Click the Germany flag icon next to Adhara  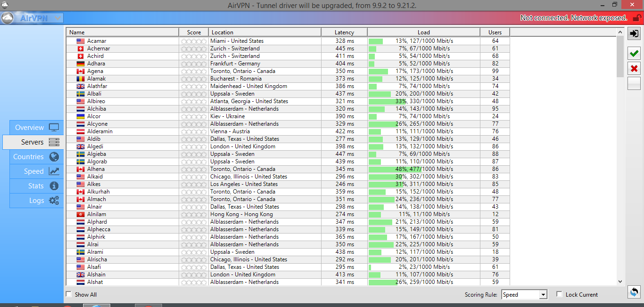pyautogui.click(x=81, y=64)
